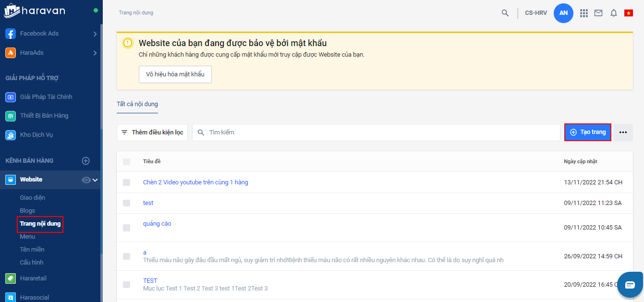
Task: Toggle the select-all checkbox in table header
Action: [x=126, y=162]
